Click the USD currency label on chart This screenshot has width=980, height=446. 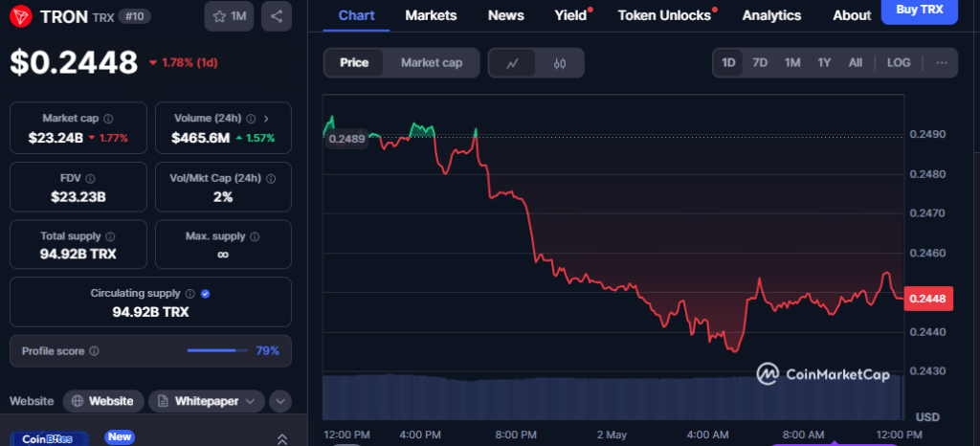927,416
